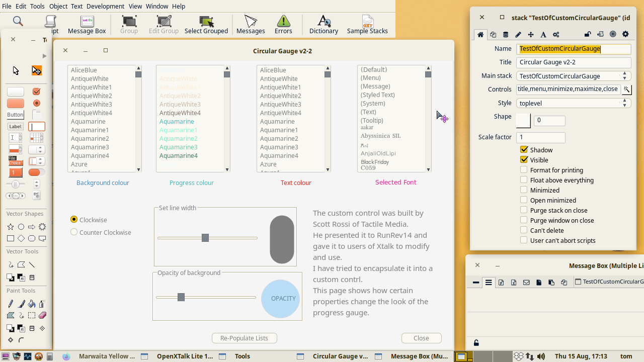Image resolution: width=644 pixels, height=362 pixels.
Task: Check Purge stack on close
Action: click(x=524, y=210)
